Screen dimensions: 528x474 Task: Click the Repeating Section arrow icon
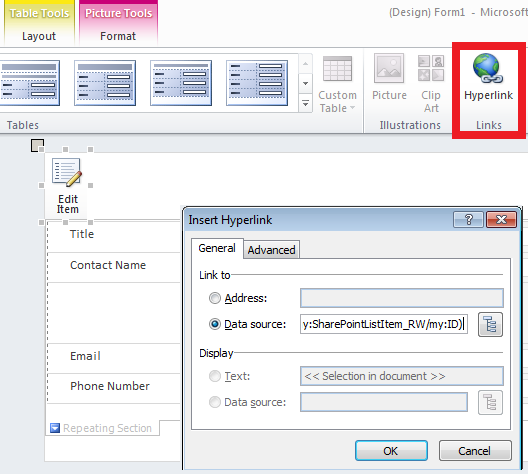[55, 428]
